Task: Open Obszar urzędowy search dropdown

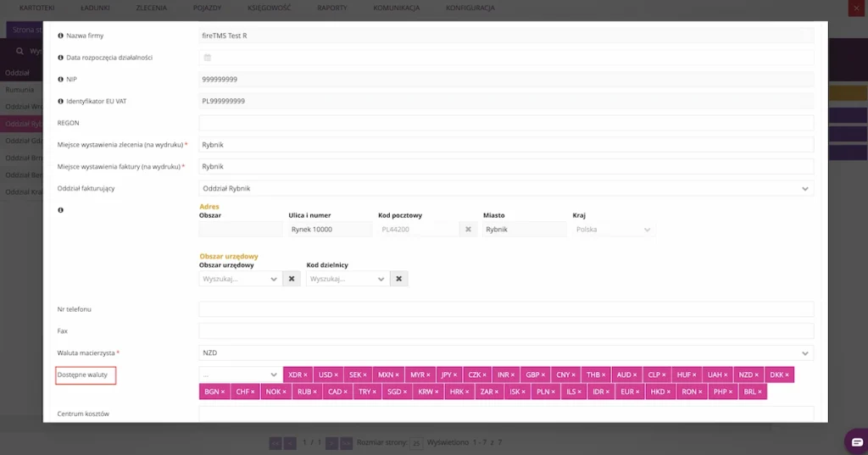Action: [240, 279]
